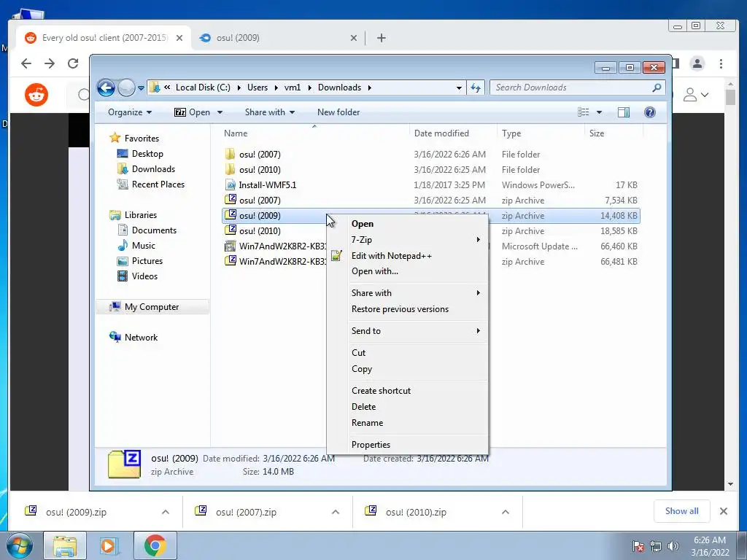Choose Properties from context menu
This screenshot has width=747, height=560.
pyautogui.click(x=407, y=445)
